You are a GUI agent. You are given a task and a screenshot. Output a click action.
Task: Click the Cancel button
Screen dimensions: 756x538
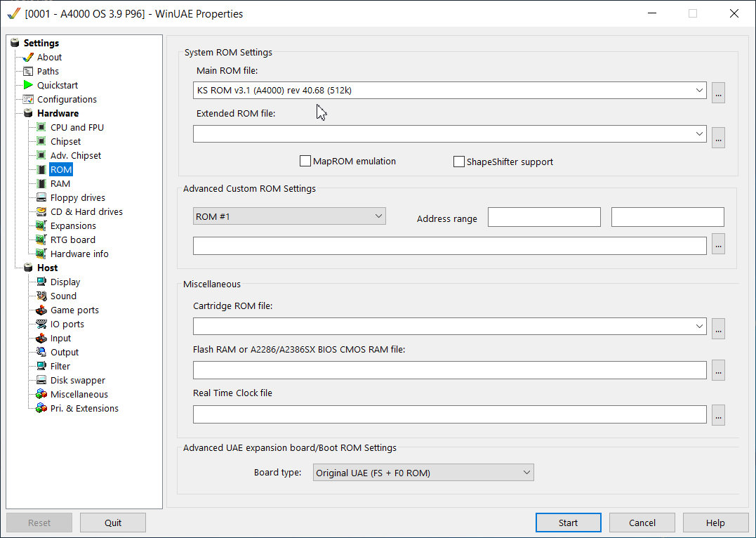(x=642, y=523)
